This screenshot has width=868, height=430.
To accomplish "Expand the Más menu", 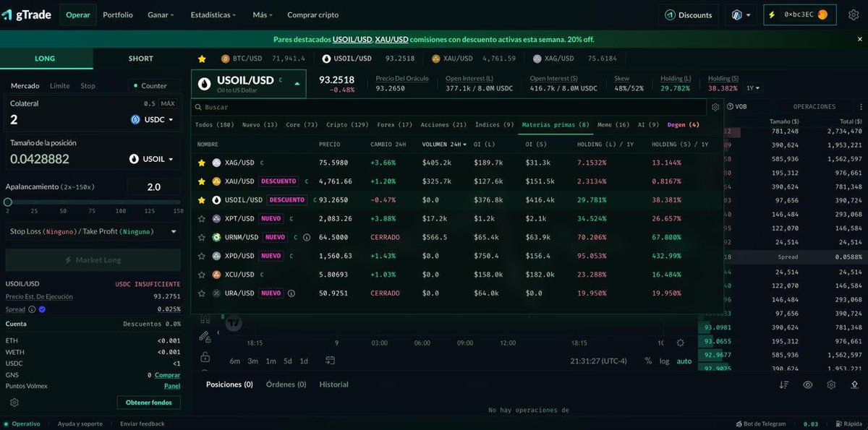I will click(263, 14).
